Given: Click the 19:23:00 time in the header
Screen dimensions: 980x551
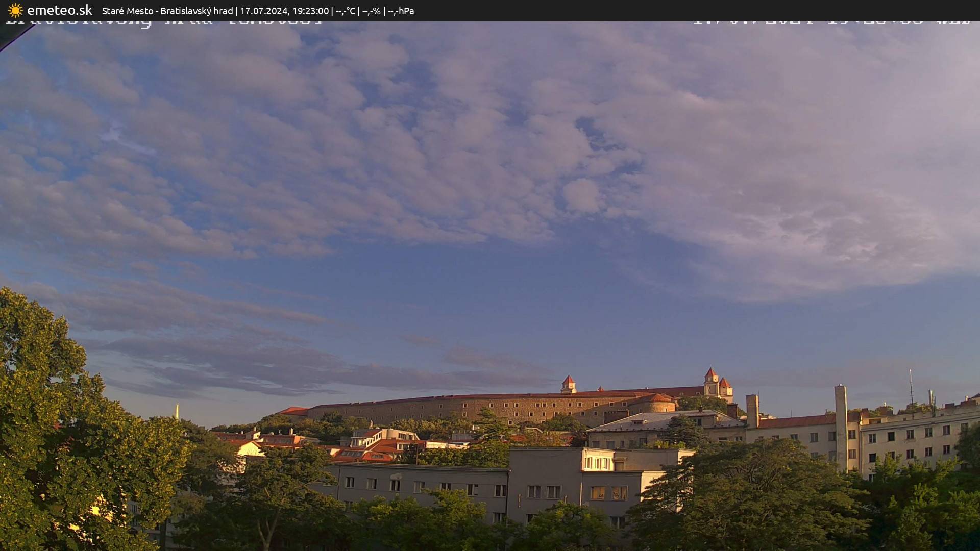Looking at the screenshot, I should [x=310, y=11].
